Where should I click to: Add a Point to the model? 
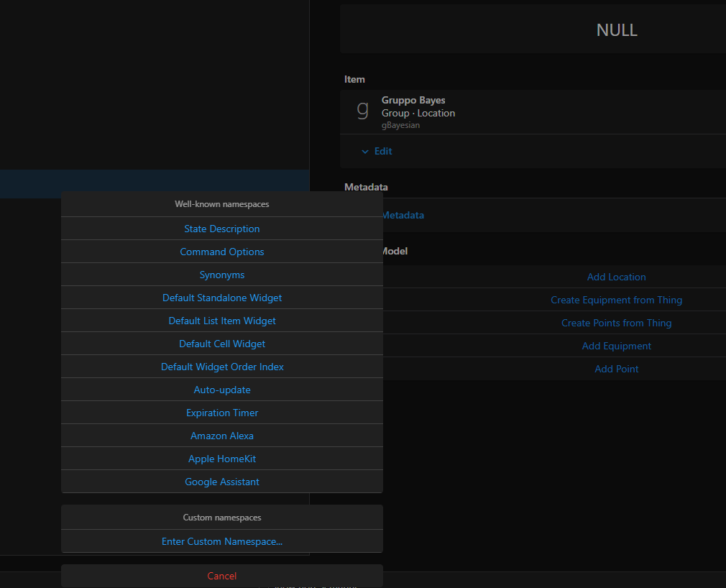click(616, 368)
